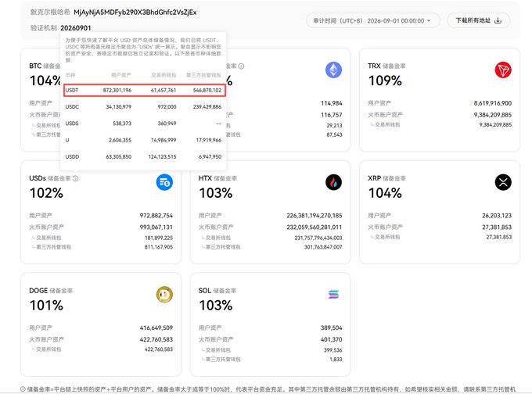Click the download all addresses button
Image resolution: width=532 pixels, height=394 pixels.
click(x=478, y=20)
